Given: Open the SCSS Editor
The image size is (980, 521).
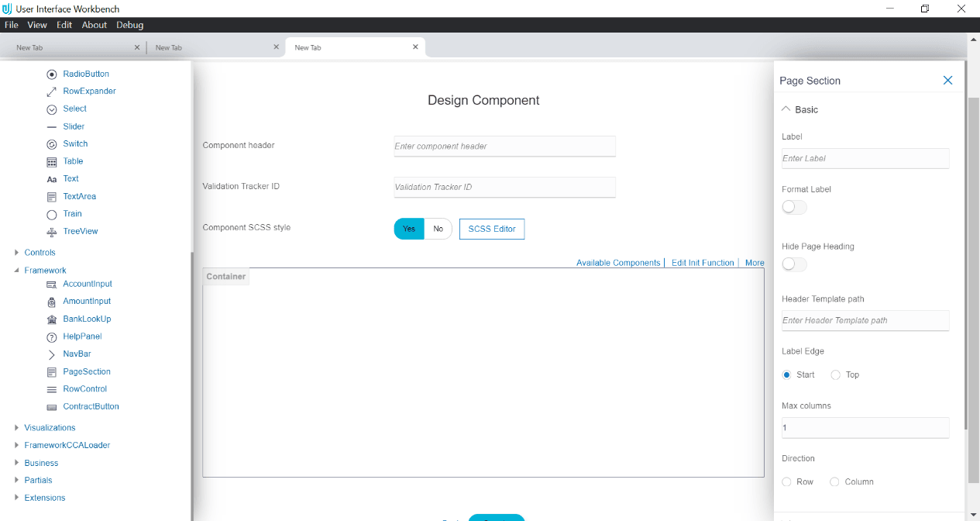Looking at the screenshot, I should pos(491,229).
